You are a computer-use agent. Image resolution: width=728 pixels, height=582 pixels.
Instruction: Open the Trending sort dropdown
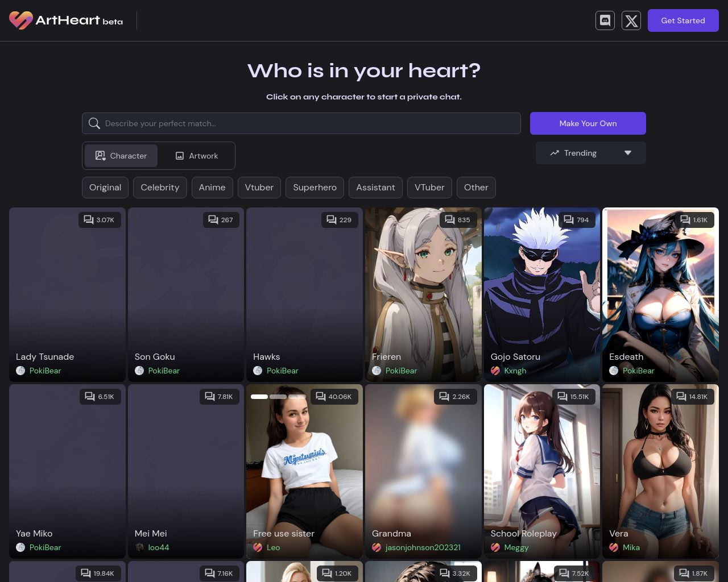[x=591, y=153]
